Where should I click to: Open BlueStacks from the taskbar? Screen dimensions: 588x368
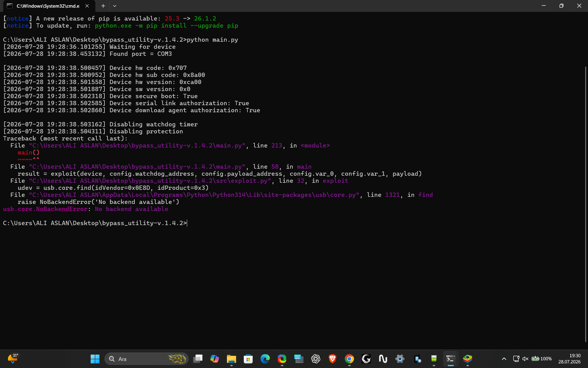pos(468,359)
